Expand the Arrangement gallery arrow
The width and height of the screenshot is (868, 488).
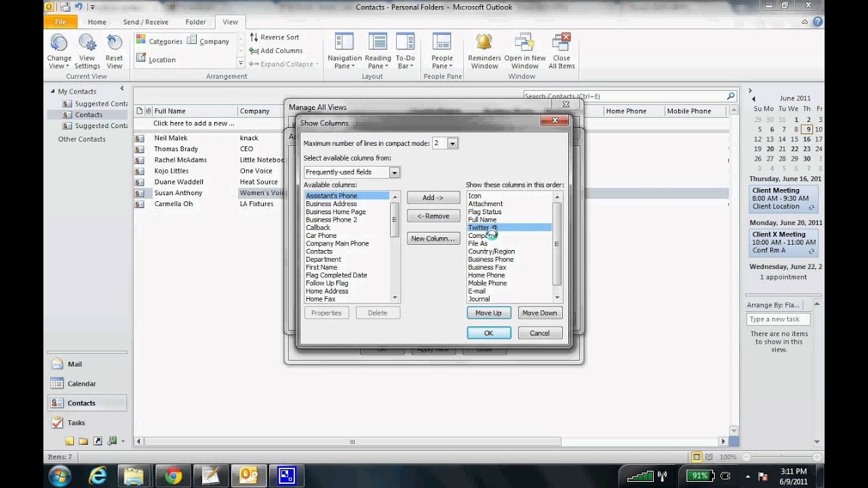[x=240, y=63]
